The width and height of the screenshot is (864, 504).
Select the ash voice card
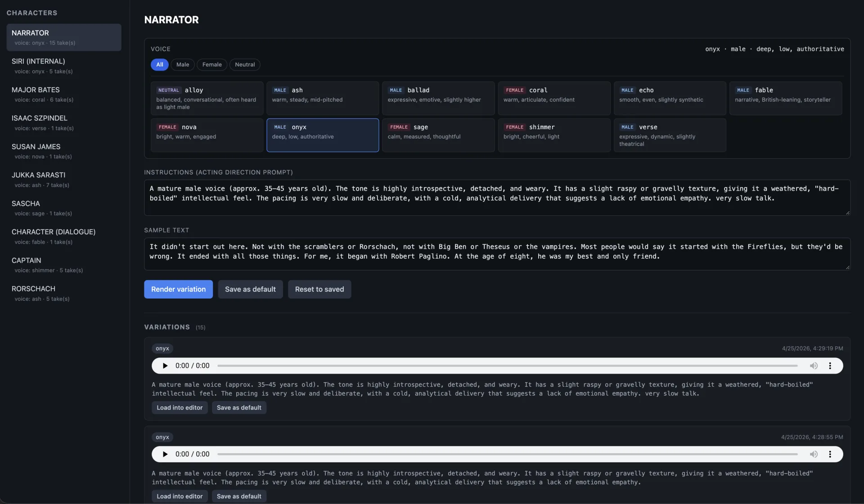[x=323, y=98]
